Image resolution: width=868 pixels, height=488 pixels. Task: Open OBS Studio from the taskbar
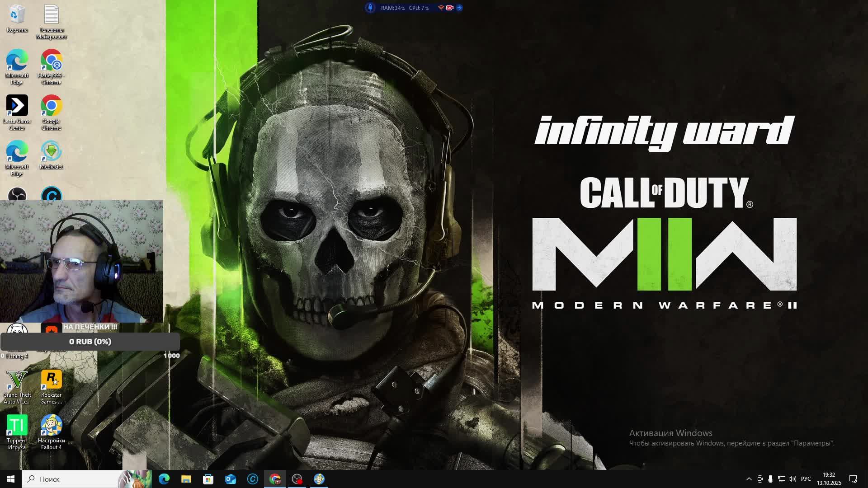pyautogui.click(x=297, y=479)
